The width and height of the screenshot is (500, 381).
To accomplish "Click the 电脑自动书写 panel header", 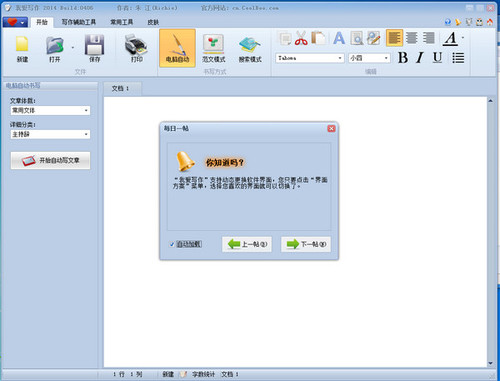I will [50, 86].
